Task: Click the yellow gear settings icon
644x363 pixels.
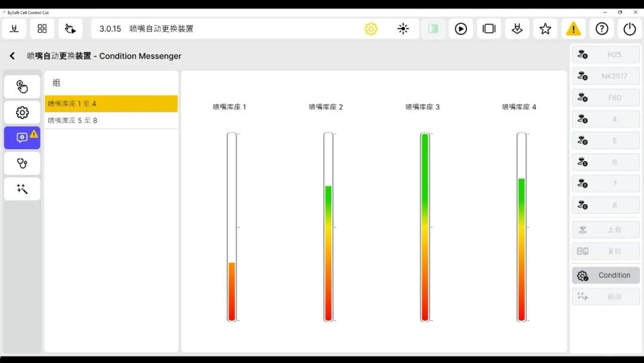Action: point(371,29)
